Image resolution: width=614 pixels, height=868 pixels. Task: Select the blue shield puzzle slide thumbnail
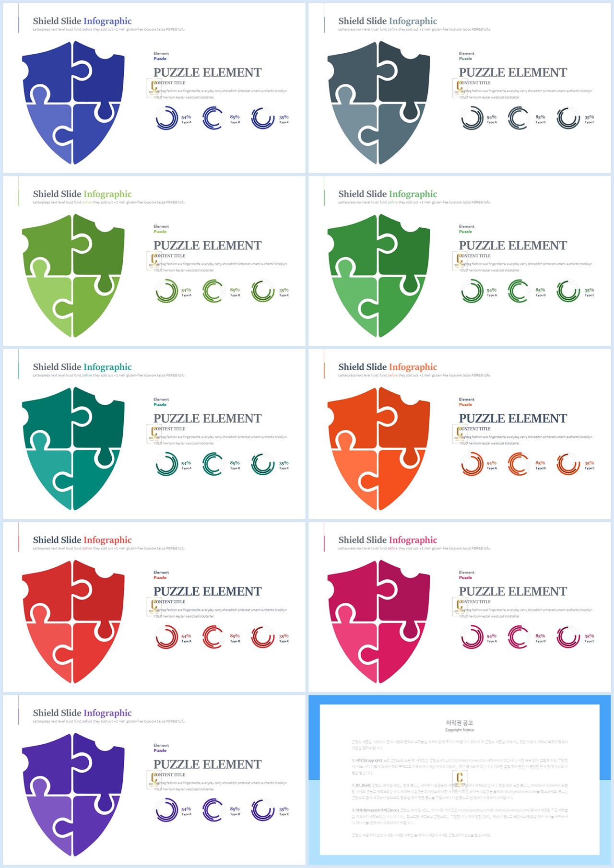tap(154, 88)
